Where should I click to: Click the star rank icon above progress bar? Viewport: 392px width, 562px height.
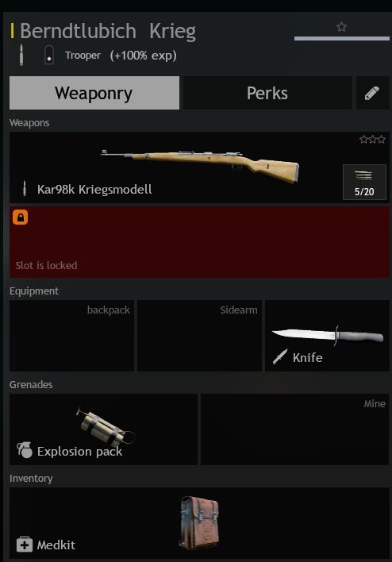pos(341,26)
